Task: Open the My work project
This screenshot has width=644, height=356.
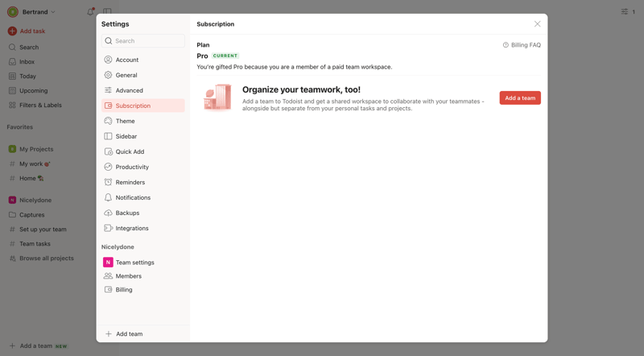Action: [31, 164]
